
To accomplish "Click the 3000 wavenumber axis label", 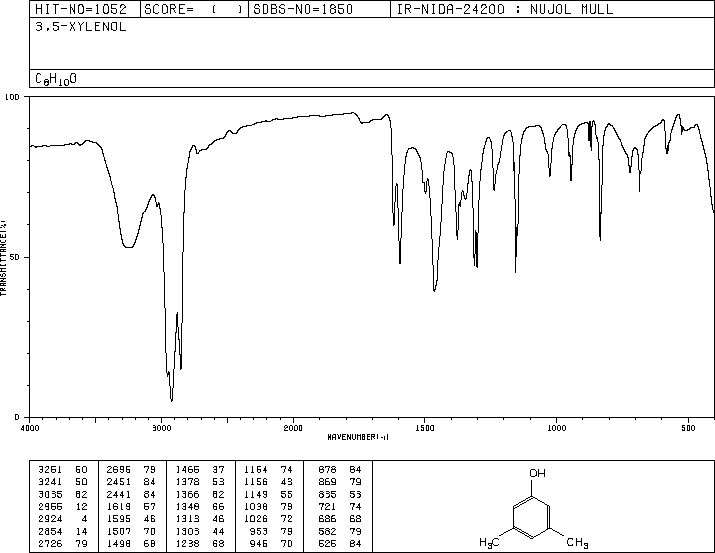I will point(161,428).
